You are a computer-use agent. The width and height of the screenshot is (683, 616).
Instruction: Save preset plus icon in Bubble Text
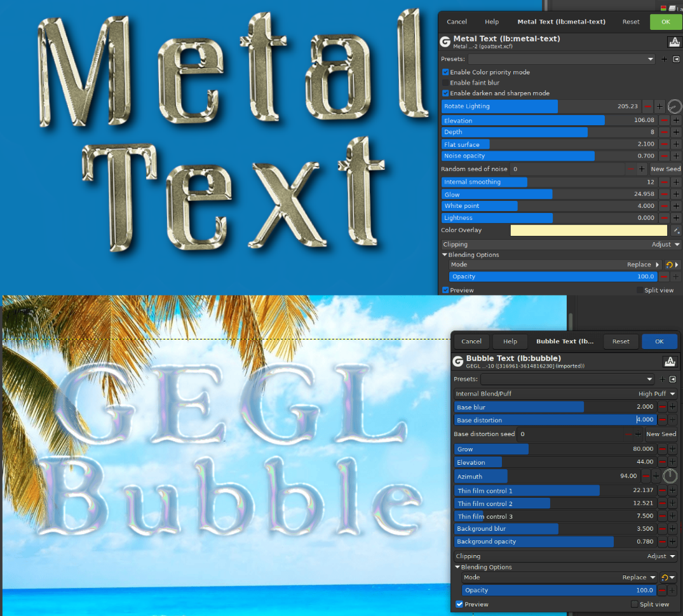click(662, 380)
